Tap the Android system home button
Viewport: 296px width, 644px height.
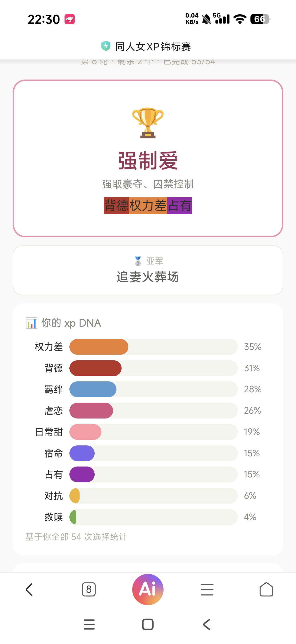click(x=148, y=625)
